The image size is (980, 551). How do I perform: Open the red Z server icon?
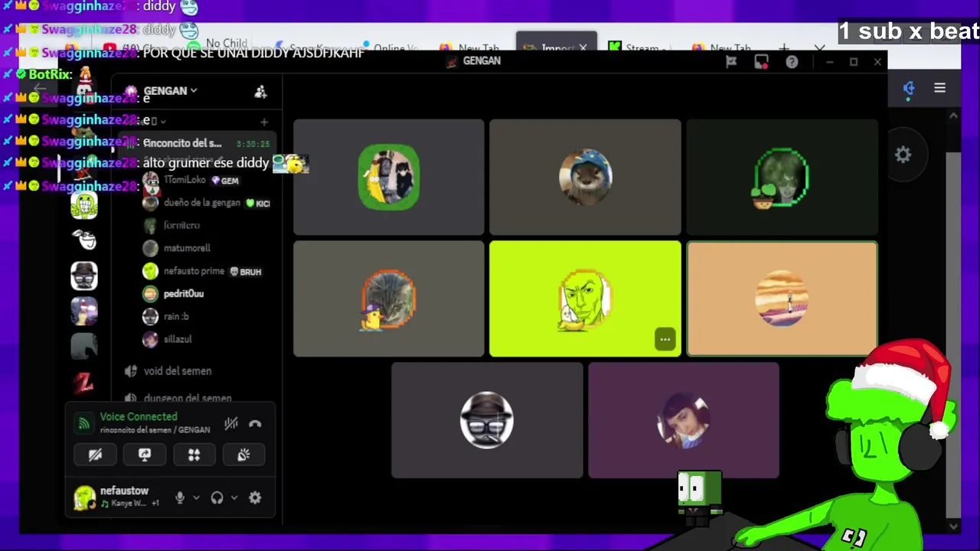(x=84, y=381)
